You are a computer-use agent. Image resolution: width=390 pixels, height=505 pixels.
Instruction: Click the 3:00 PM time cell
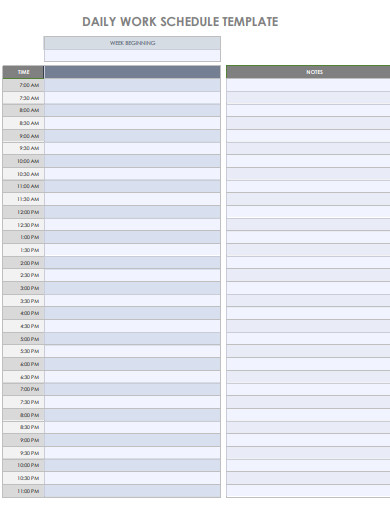coord(23,288)
